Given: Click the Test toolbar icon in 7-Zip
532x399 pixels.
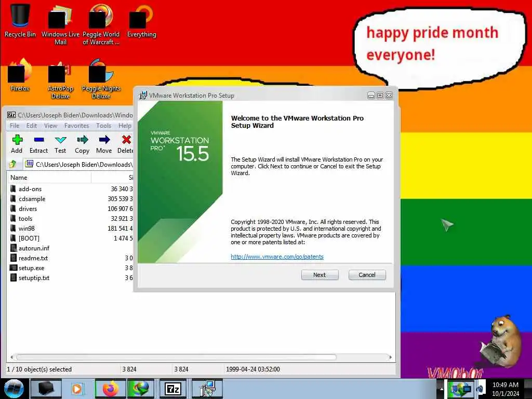Looking at the screenshot, I should click(60, 144).
